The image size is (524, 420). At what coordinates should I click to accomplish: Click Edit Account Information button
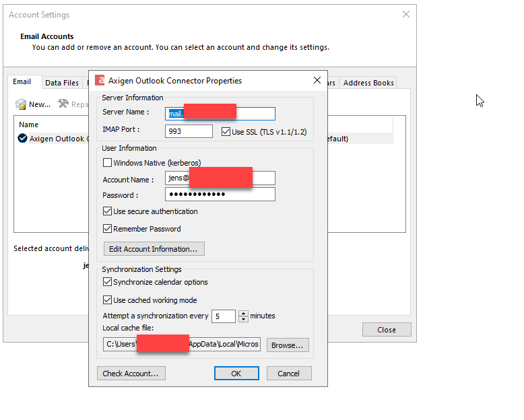(x=154, y=249)
